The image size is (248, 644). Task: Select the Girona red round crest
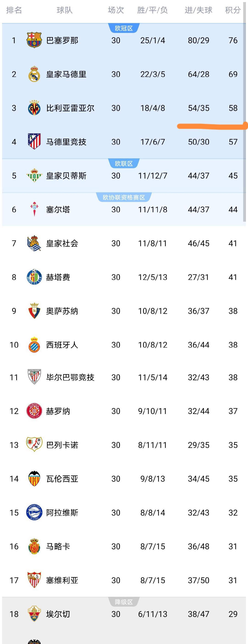(x=34, y=411)
